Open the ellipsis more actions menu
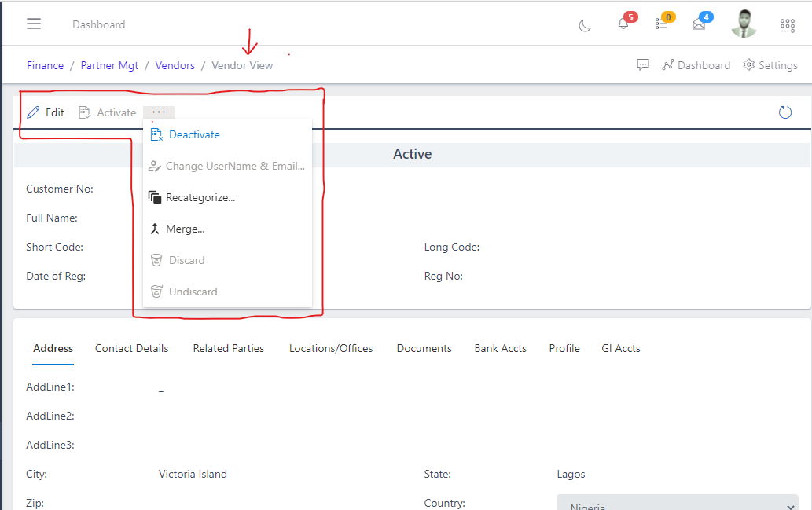 [x=158, y=112]
